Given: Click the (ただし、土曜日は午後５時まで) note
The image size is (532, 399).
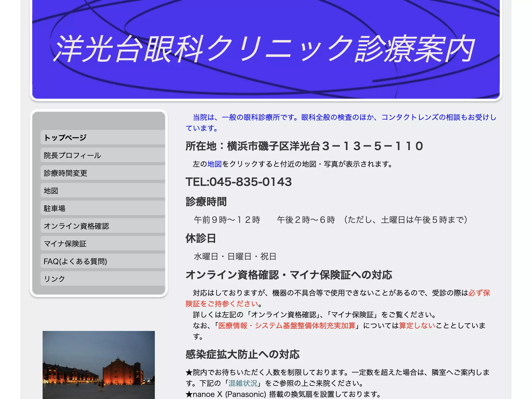Looking at the screenshot, I should click(405, 220).
